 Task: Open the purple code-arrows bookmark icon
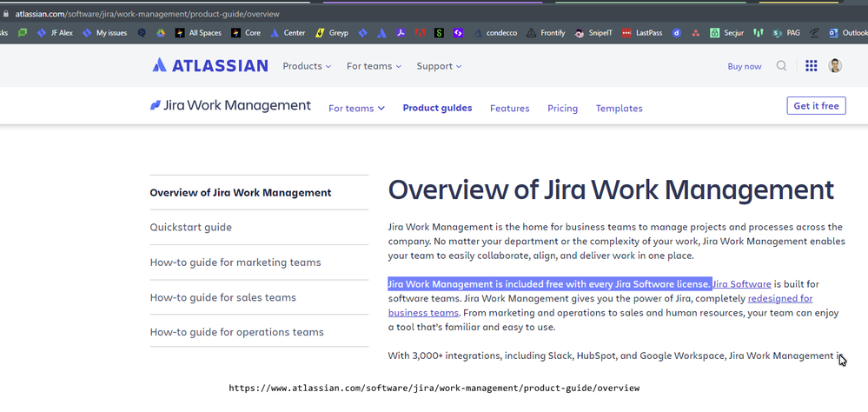pyautogui.click(x=458, y=33)
